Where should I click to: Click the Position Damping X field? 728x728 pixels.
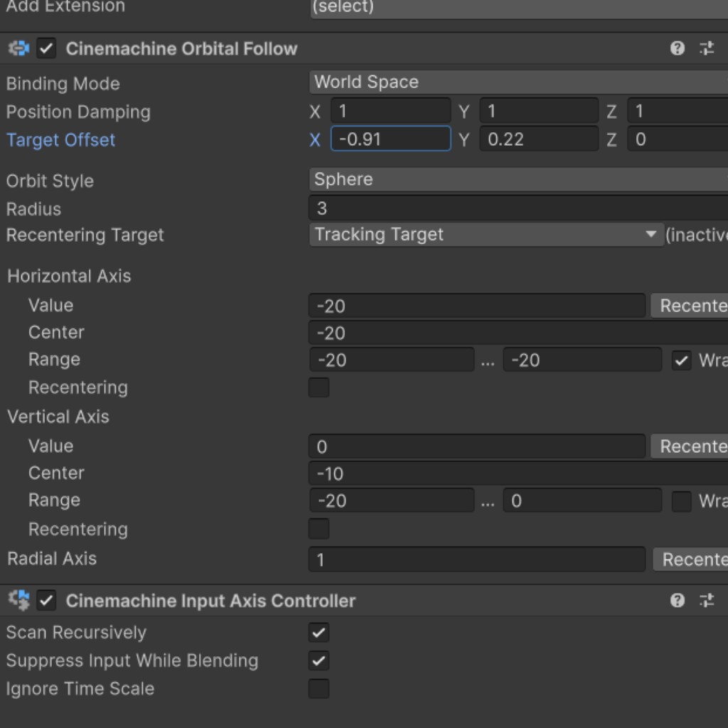coord(390,111)
